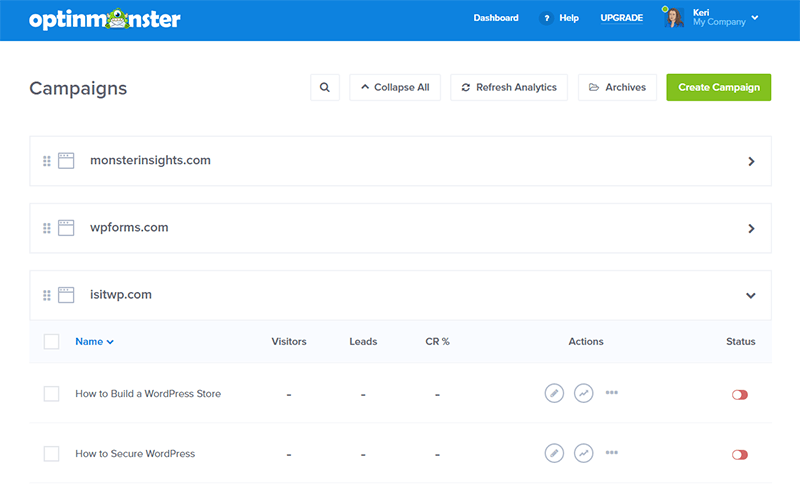Expand the wpforms.com site row

(751, 228)
